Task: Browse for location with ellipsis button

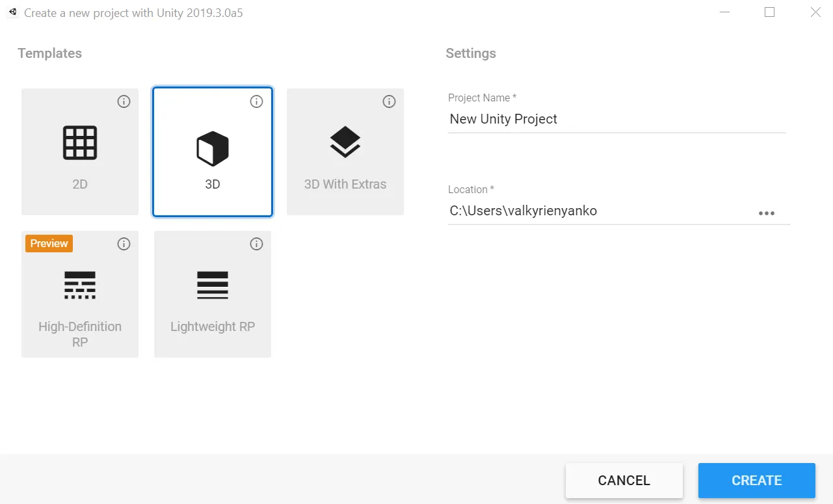Action: coord(767,213)
